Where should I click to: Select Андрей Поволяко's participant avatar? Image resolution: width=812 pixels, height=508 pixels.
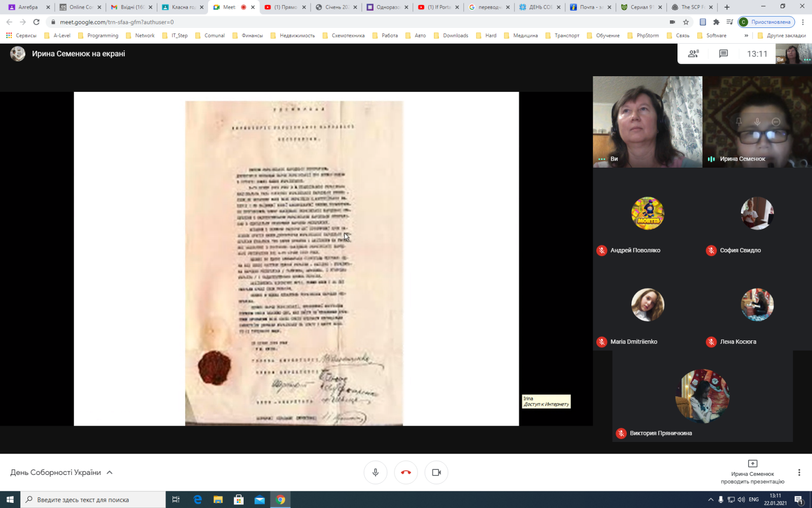pyautogui.click(x=648, y=213)
